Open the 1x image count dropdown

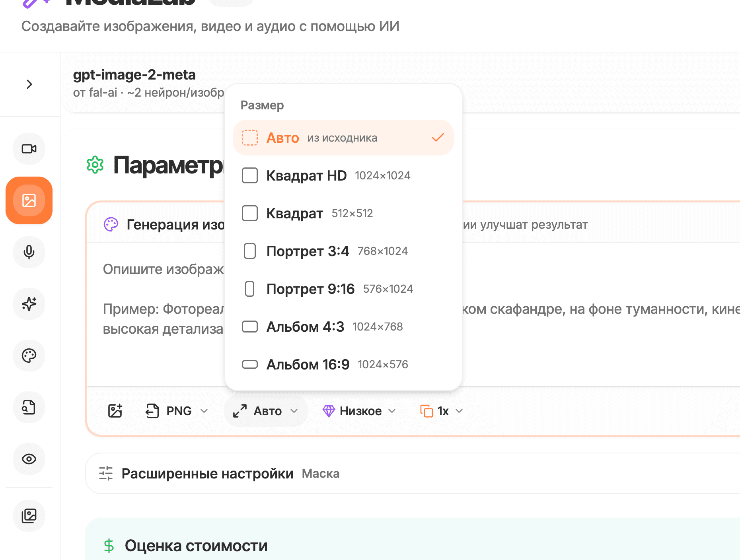442,411
